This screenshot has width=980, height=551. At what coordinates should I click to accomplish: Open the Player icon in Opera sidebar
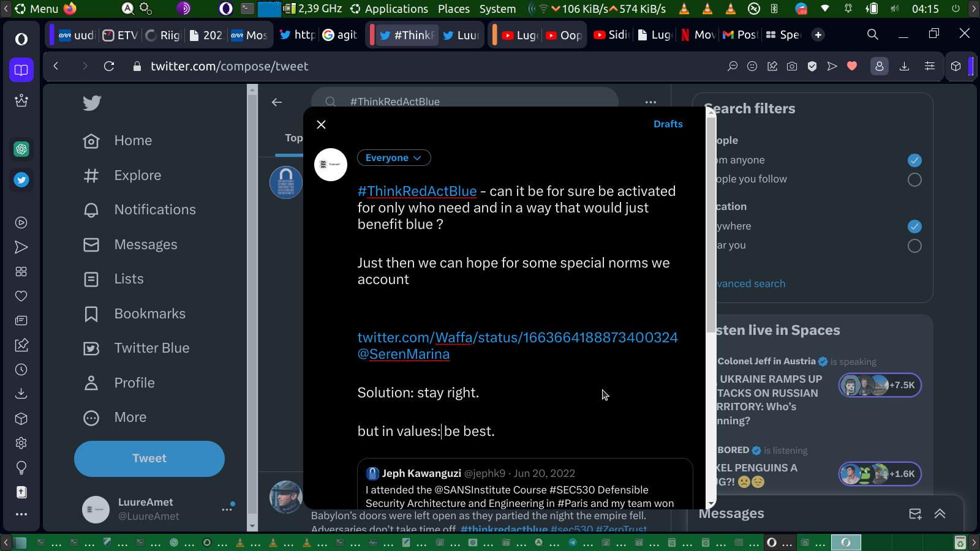pyautogui.click(x=21, y=223)
